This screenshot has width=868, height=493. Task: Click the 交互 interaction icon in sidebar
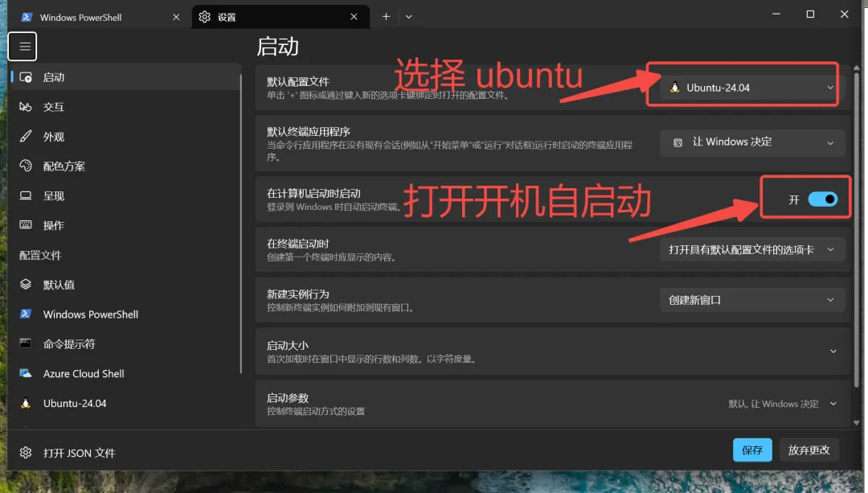pyautogui.click(x=26, y=106)
